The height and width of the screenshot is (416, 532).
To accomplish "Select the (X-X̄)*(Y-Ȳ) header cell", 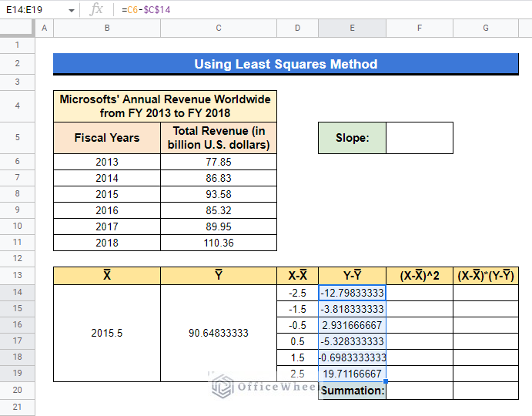I will click(x=486, y=276).
